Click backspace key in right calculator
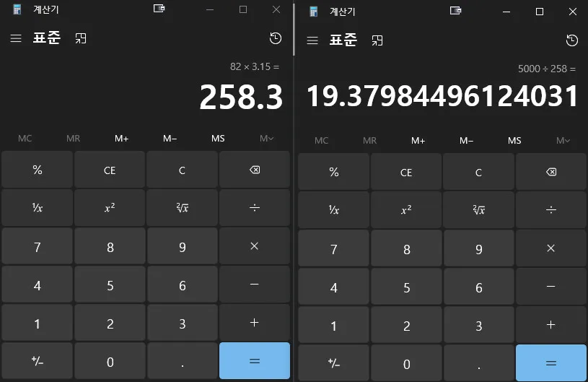Image resolution: width=588 pixels, height=382 pixels. tap(551, 173)
